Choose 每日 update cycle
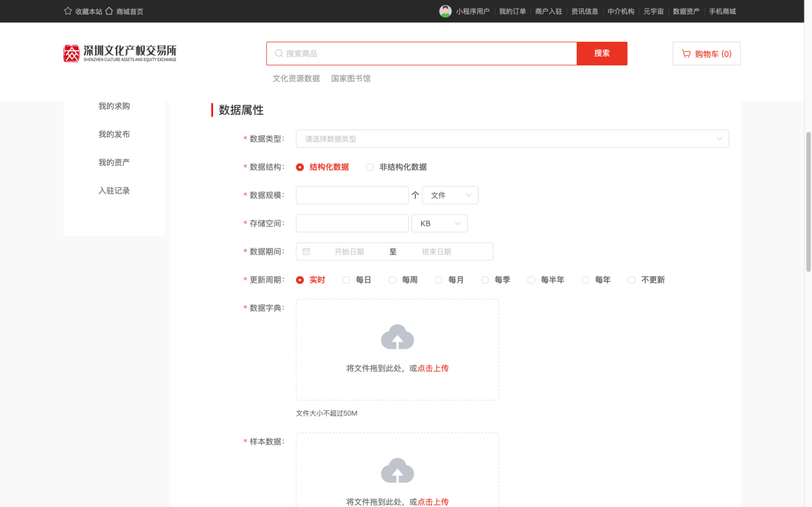Screen dimensions: 812x507 tap(346, 280)
